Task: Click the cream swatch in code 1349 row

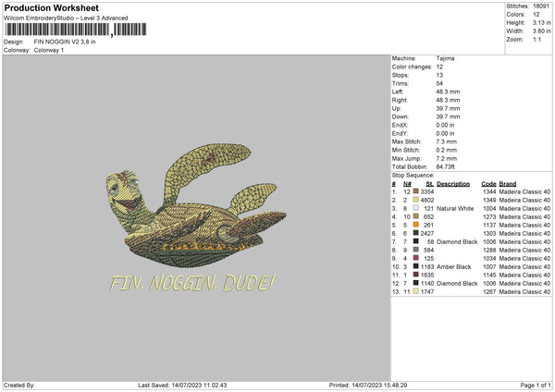Action: 416,200
